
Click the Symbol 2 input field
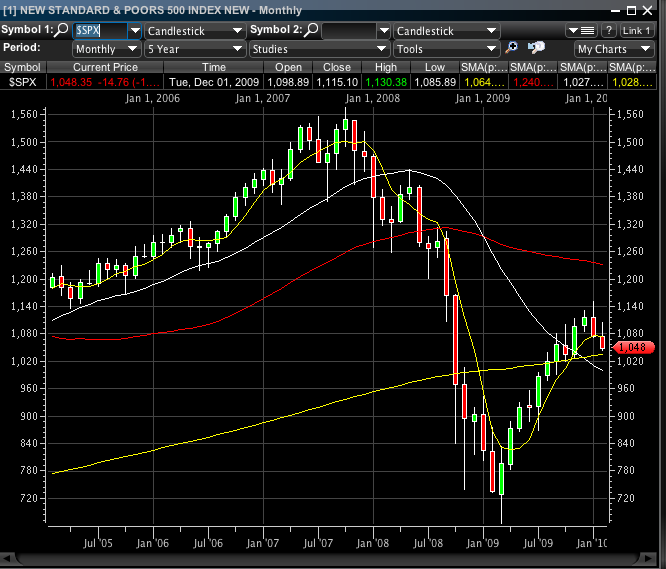click(x=350, y=30)
